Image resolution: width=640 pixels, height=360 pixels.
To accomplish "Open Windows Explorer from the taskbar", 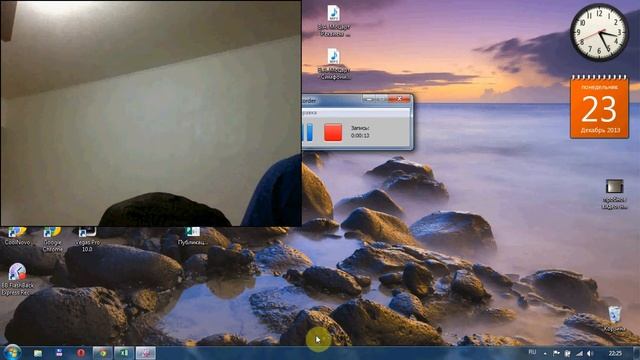I will [38, 353].
